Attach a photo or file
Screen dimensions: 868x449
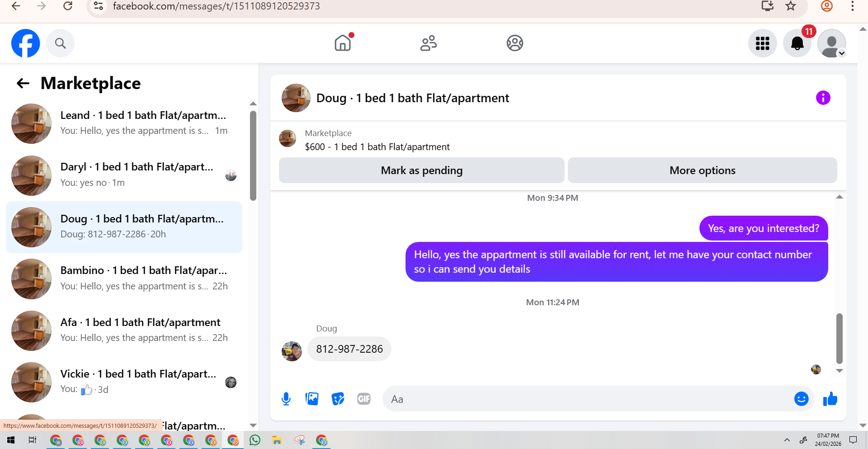pos(312,399)
